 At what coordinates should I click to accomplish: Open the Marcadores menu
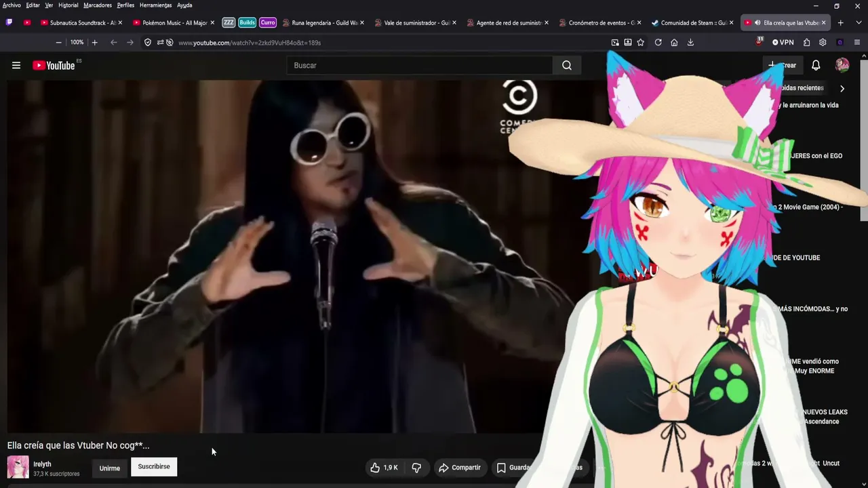tap(98, 5)
